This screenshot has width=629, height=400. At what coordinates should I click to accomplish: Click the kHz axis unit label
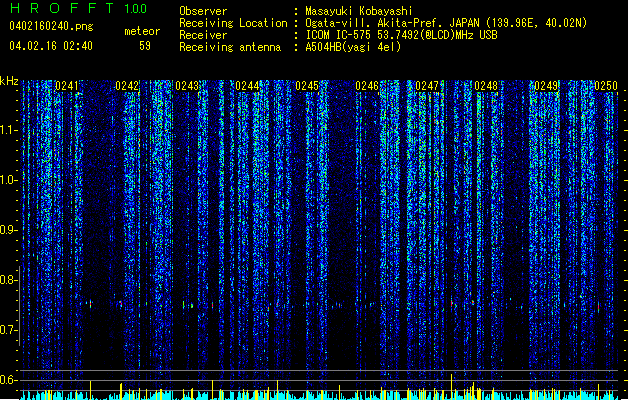(x=9, y=81)
